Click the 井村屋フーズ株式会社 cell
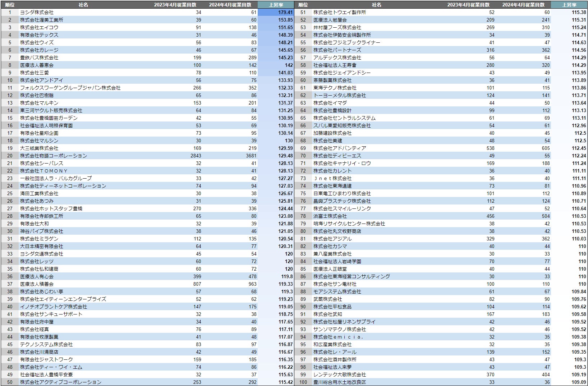The image size is (588, 386). 337,27
